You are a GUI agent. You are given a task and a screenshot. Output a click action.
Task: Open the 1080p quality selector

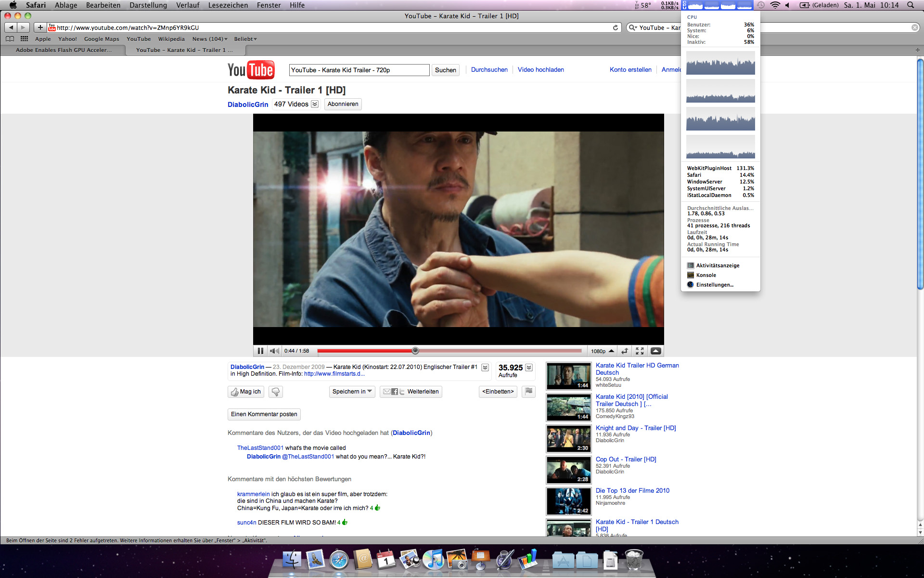tap(602, 351)
